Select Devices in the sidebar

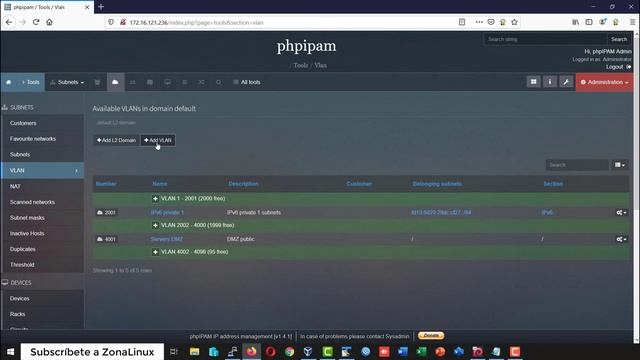42,298
